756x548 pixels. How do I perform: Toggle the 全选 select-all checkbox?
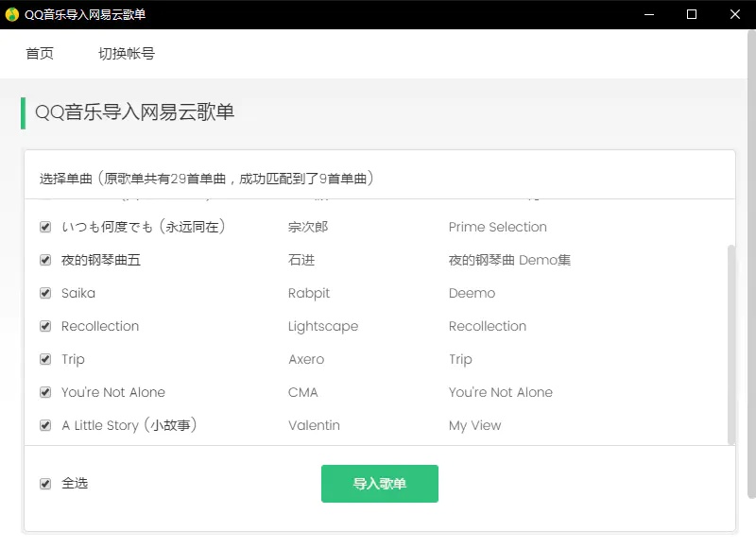tap(45, 483)
